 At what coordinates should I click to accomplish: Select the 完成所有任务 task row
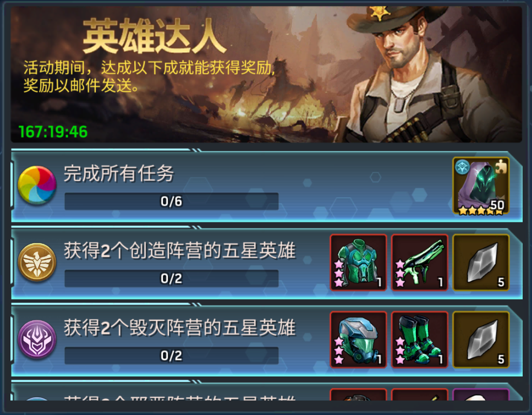[x=267, y=187]
